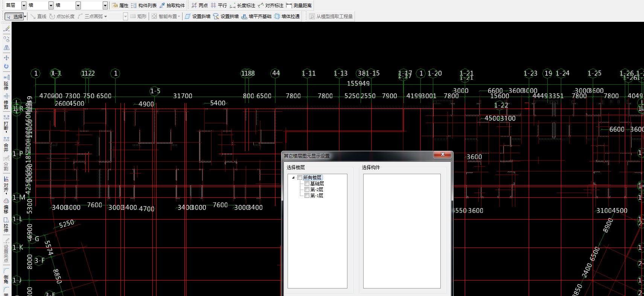Open the first 墙 component type dropdown

coord(51,5)
